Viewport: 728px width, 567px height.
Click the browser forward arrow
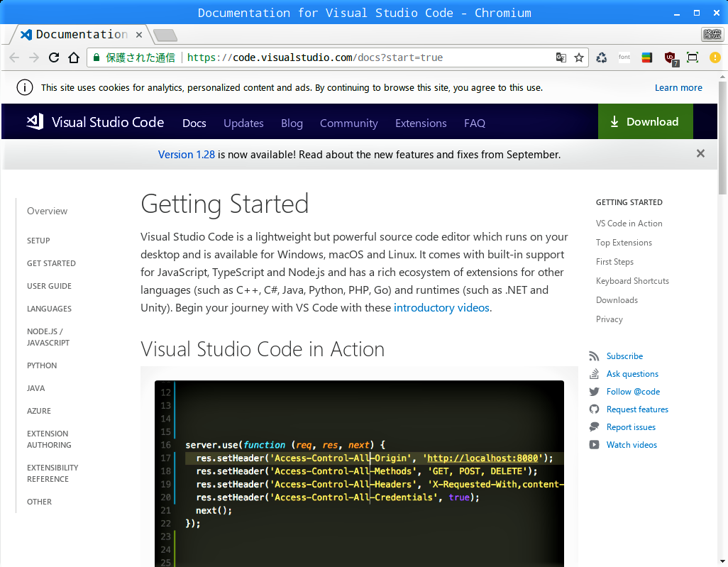[x=34, y=57]
